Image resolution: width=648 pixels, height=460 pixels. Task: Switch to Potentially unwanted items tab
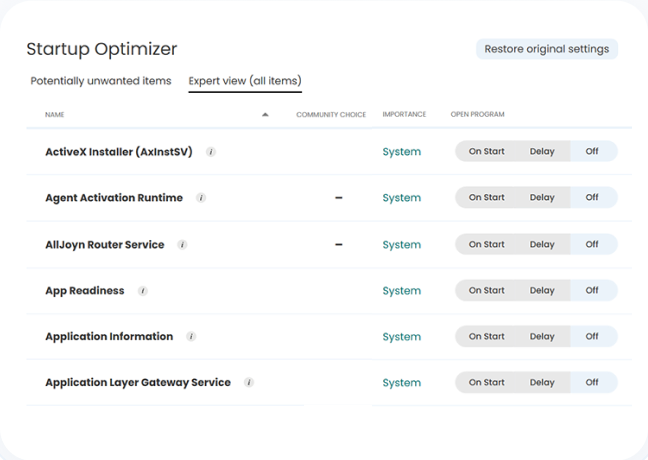coord(101,81)
